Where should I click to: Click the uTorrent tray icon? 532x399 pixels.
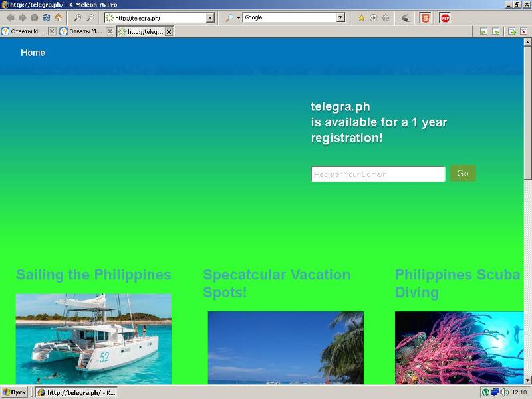pos(485,392)
